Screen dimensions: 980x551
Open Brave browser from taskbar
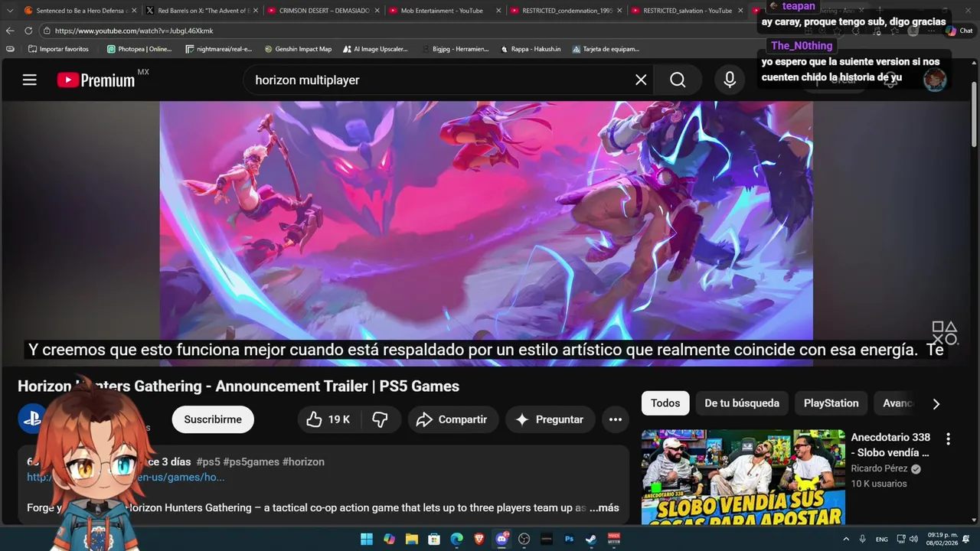[479, 539]
